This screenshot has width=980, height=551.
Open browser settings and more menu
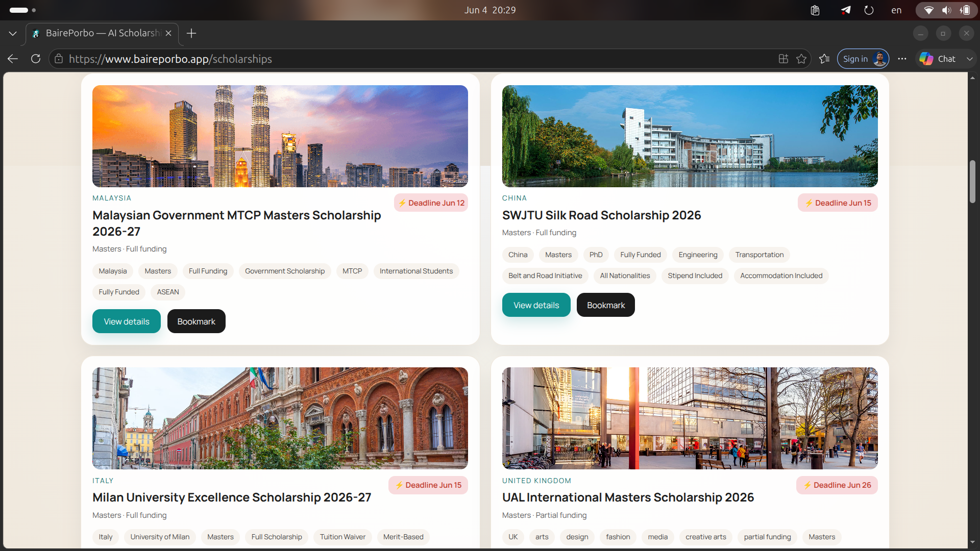tap(902, 59)
